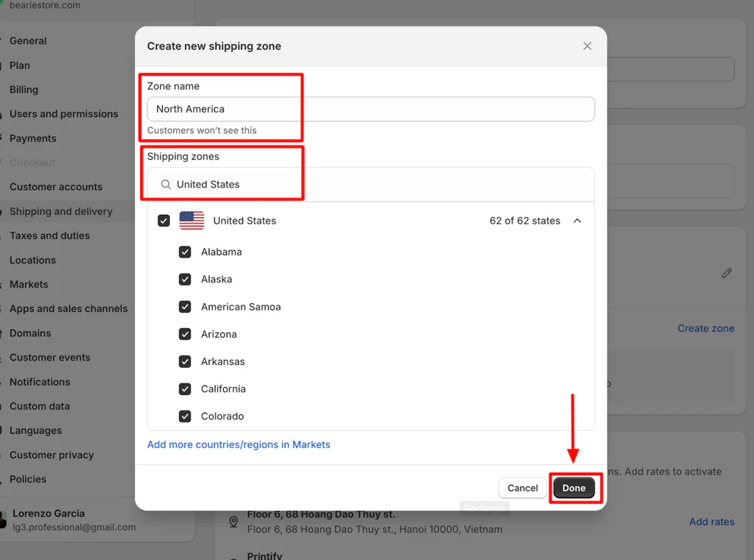This screenshot has width=754, height=560.
Task: Uncheck the American Samoa checkbox
Action: click(x=185, y=307)
